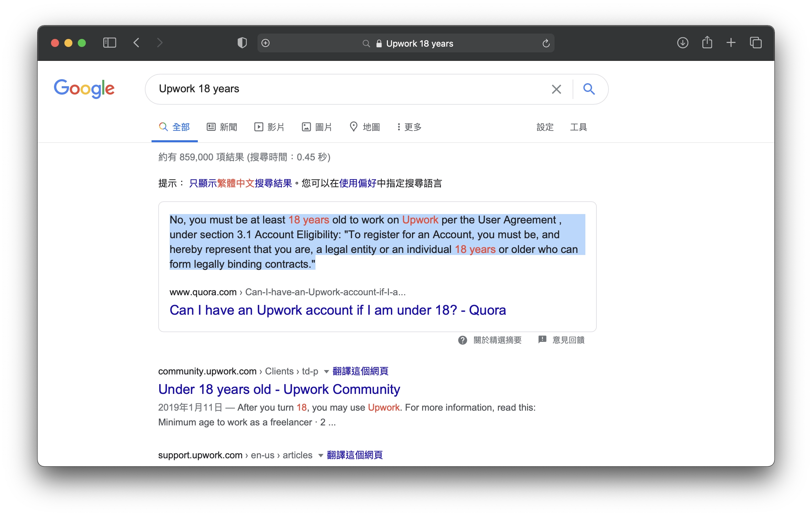Open the 更多 menu
Screen dimensions: 812x516
[x=409, y=127]
